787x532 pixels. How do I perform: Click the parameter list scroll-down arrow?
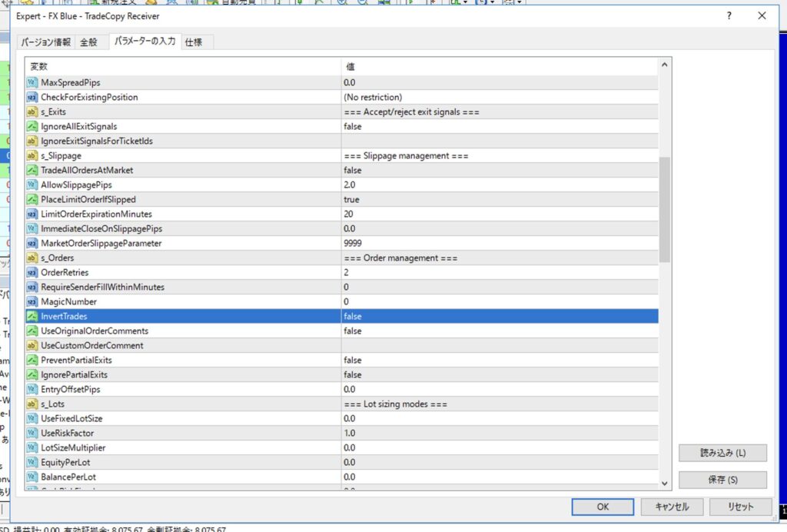[x=665, y=484]
